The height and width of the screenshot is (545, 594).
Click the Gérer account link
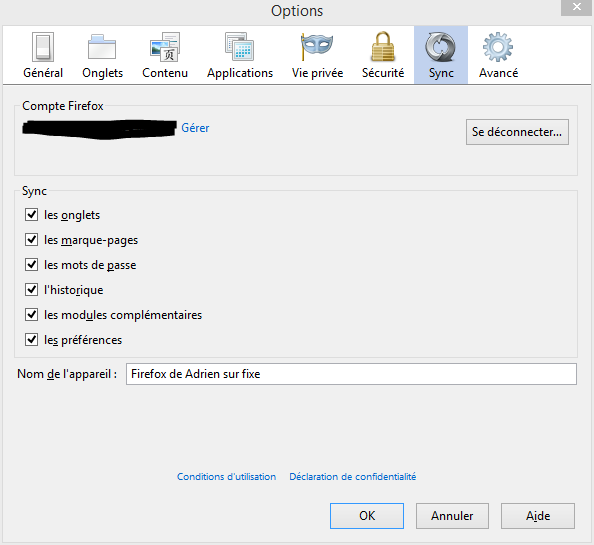[x=195, y=128]
